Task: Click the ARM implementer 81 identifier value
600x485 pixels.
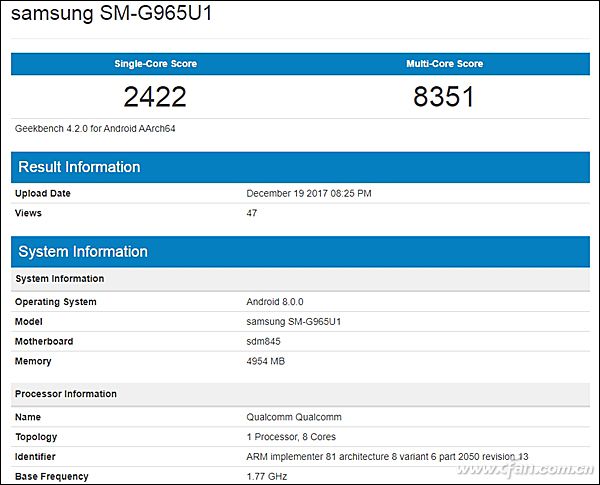Action: point(387,457)
